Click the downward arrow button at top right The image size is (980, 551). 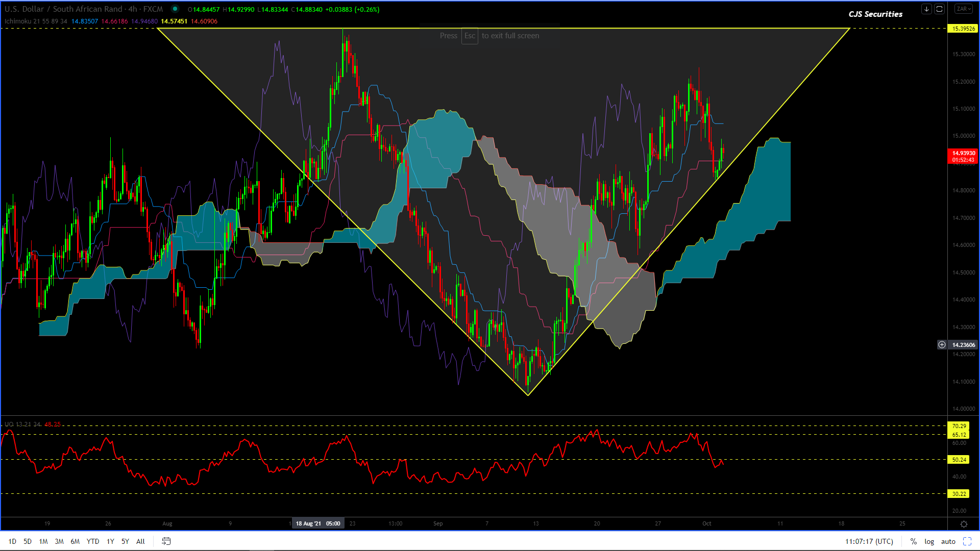[926, 9]
